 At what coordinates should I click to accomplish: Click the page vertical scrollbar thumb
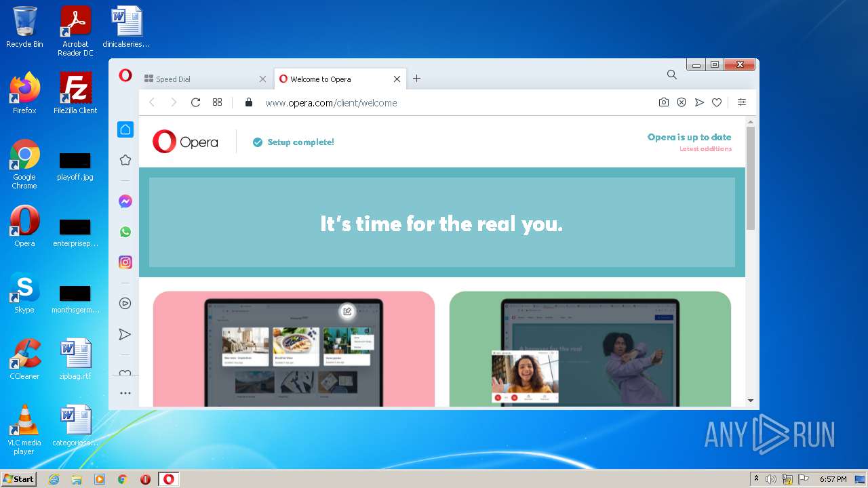click(750, 178)
